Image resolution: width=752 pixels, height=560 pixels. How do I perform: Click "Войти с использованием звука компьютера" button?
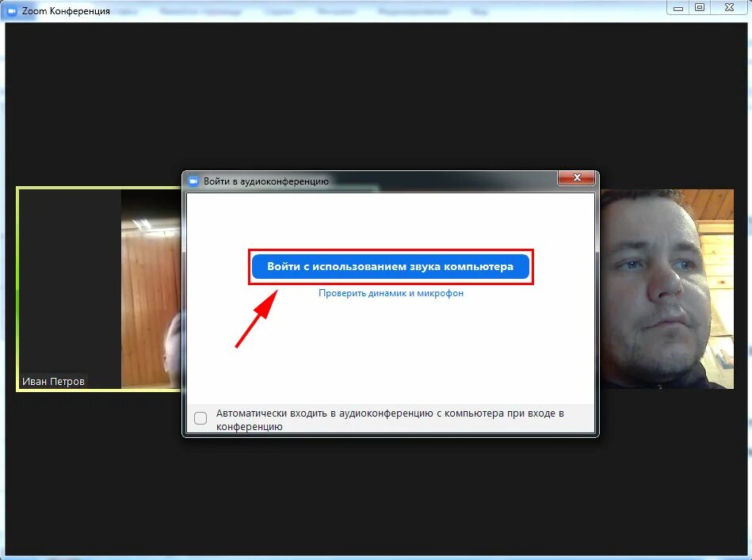(x=391, y=267)
